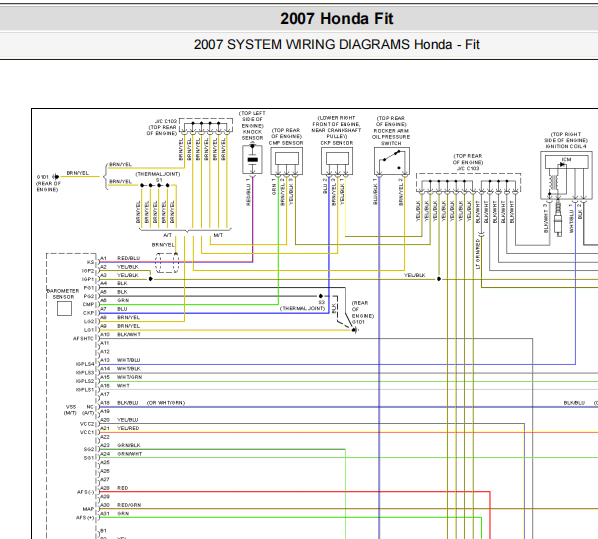Click the KNOCK SENSOR label
The image size is (598, 539).
252,135
